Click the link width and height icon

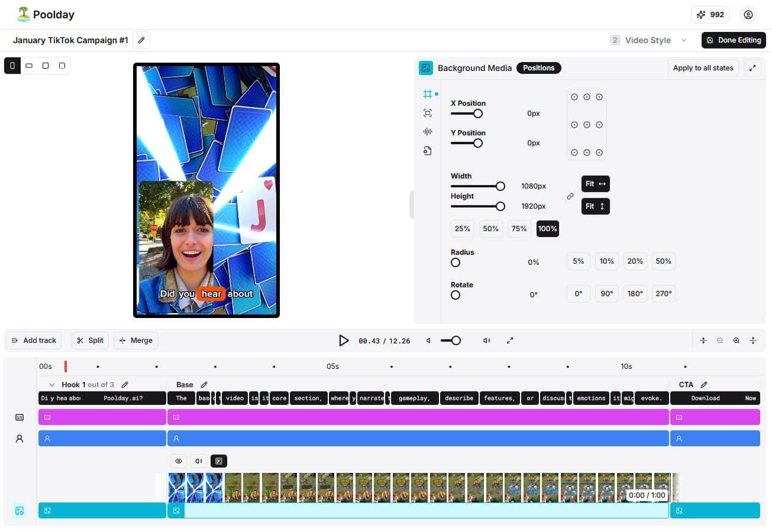(570, 196)
